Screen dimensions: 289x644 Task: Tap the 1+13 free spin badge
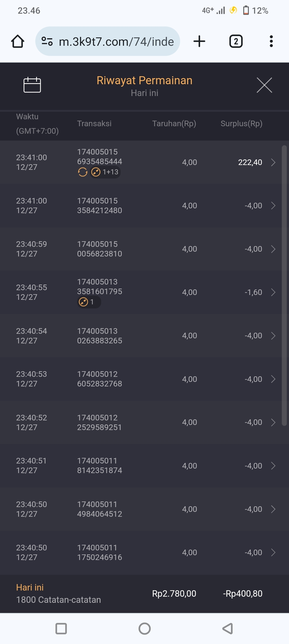[105, 172]
